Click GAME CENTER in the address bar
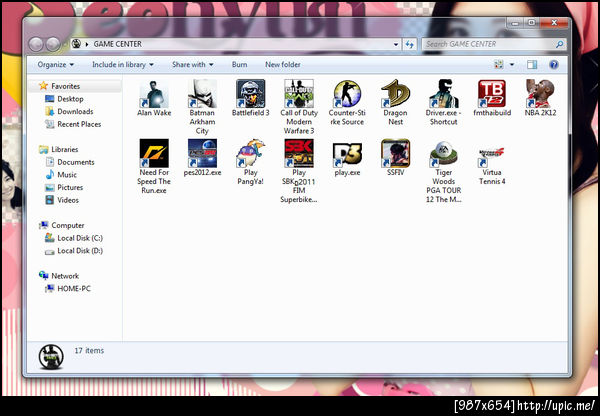Image resolution: width=600 pixels, height=416 pixels. pyautogui.click(x=118, y=44)
